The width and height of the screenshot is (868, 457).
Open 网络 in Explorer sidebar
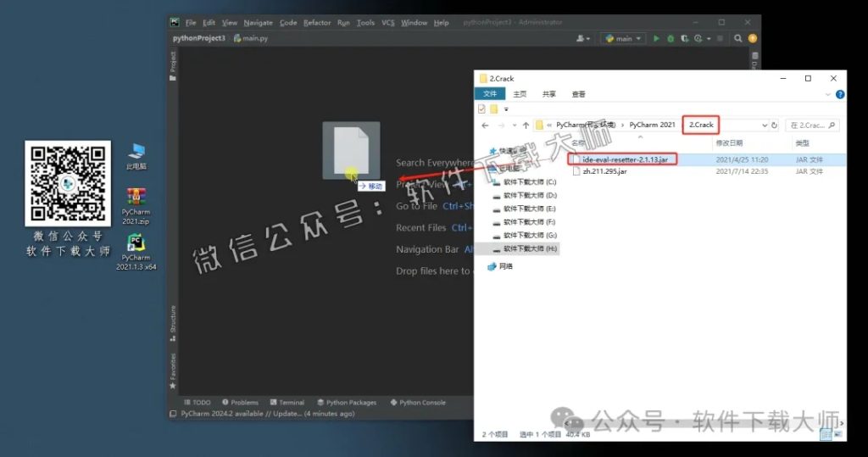[500, 266]
